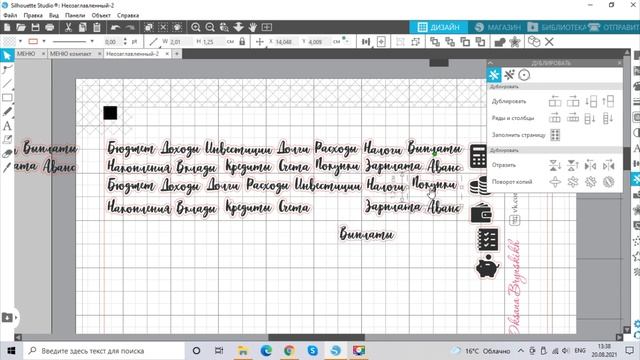
Task: Zoom in with the magnifier plus icon
Action: pyautogui.click(x=196, y=27)
